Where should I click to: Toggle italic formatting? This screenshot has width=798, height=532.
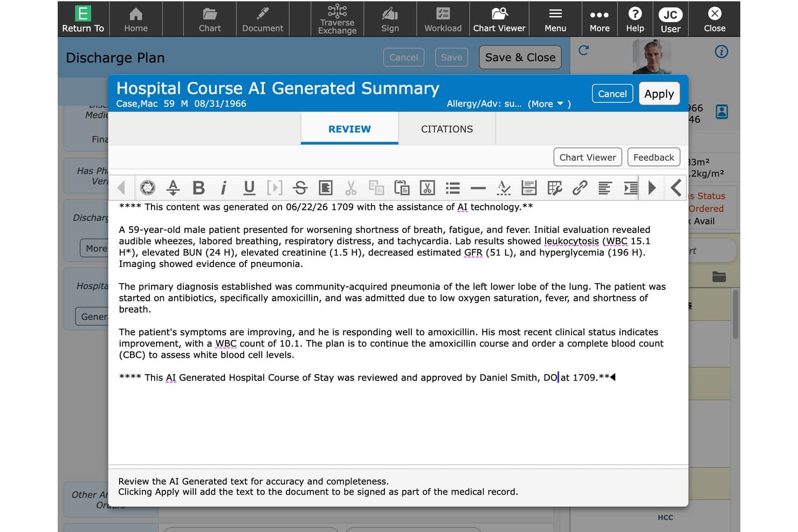[x=224, y=188]
